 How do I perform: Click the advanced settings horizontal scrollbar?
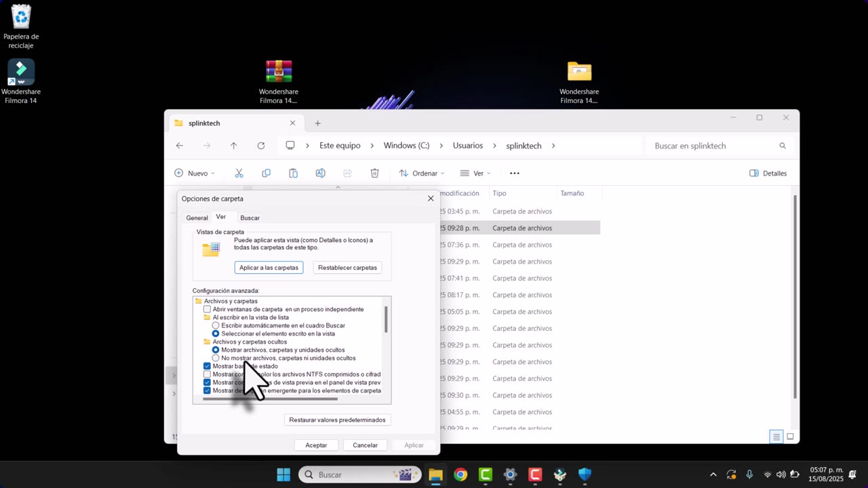pyautogui.click(x=270, y=399)
